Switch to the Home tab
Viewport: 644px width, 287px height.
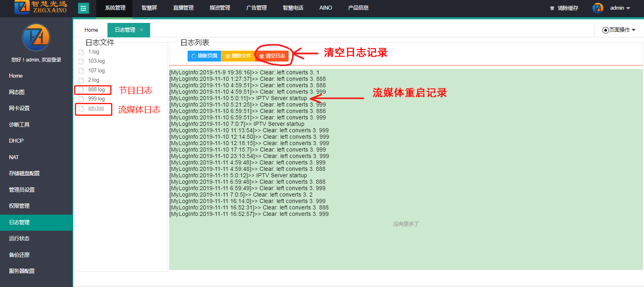[91, 30]
